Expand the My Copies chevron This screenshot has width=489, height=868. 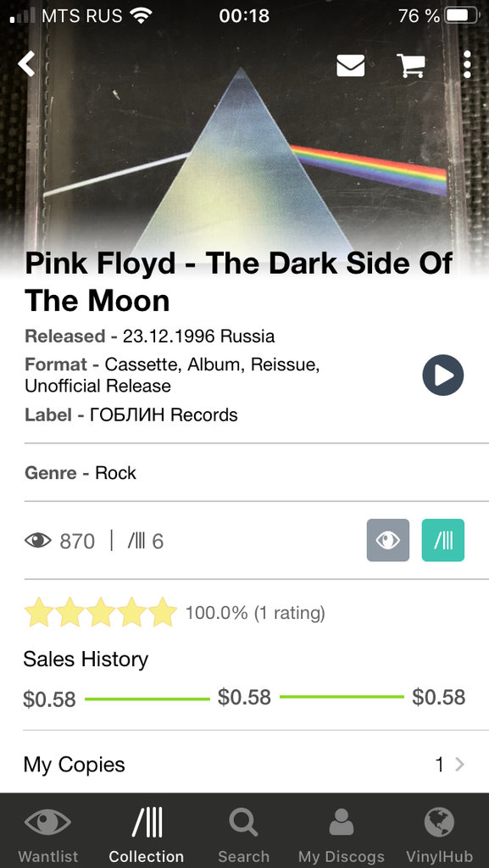pos(459,765)
